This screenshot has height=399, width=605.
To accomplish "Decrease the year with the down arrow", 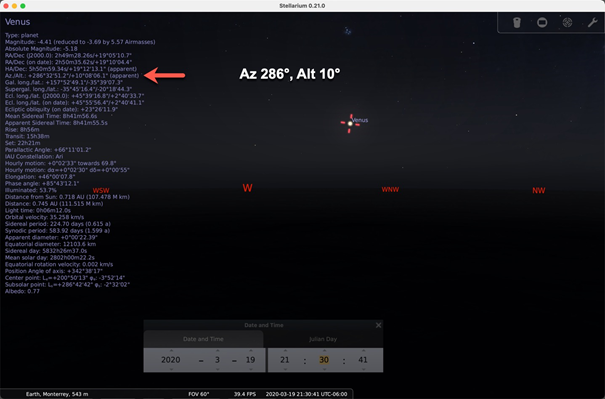I will pyautogui.click(x=171, y=369).
